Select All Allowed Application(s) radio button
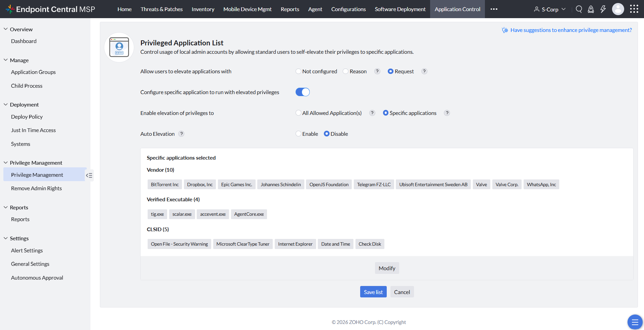This screenshot has height=330, width=644. 298,113
